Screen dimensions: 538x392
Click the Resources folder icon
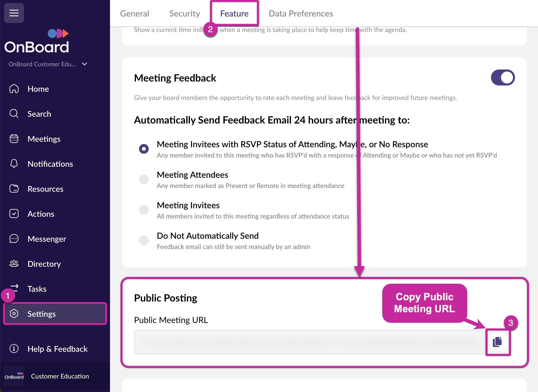tap(14, 189)
